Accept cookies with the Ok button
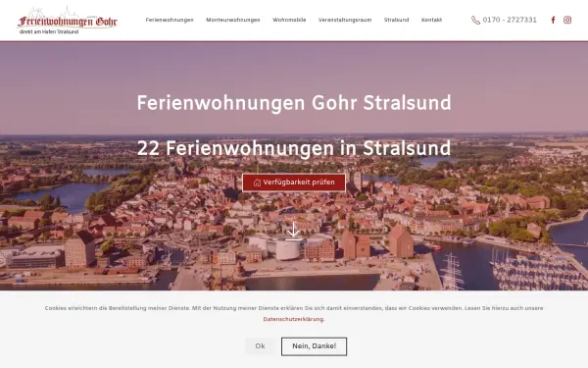The width and height of the screenshot is (588, 368). coord(261,346)
